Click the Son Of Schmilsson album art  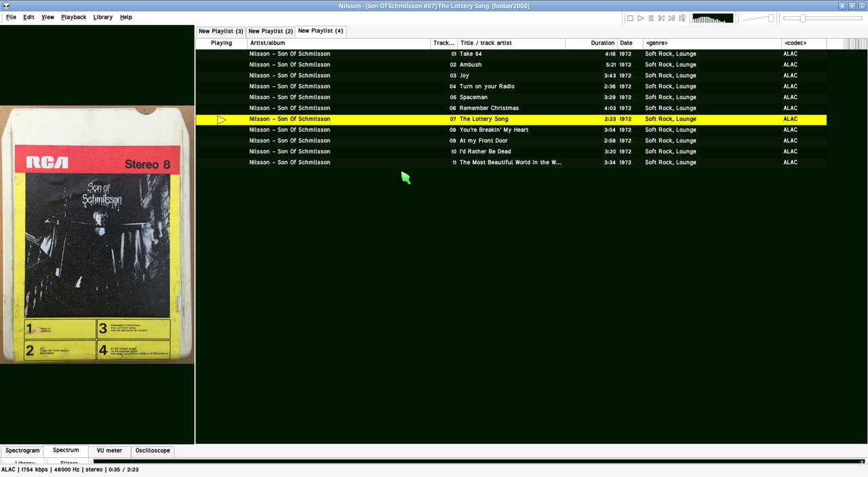(97, 235)
